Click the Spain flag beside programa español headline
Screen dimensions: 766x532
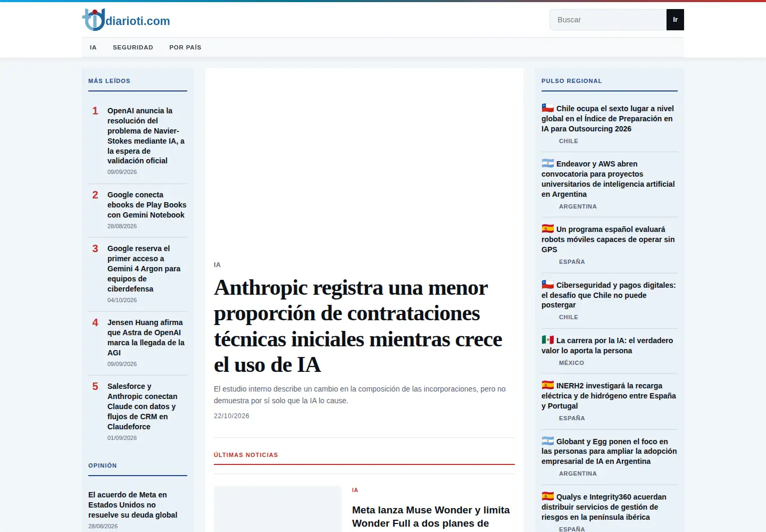tap(548, 229)
